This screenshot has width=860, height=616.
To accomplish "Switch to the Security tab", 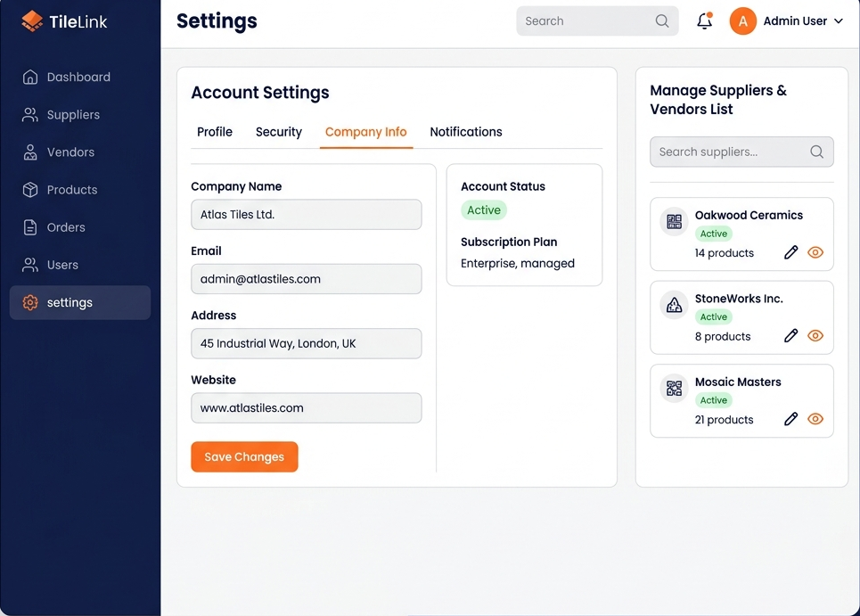I will (279, 132).
